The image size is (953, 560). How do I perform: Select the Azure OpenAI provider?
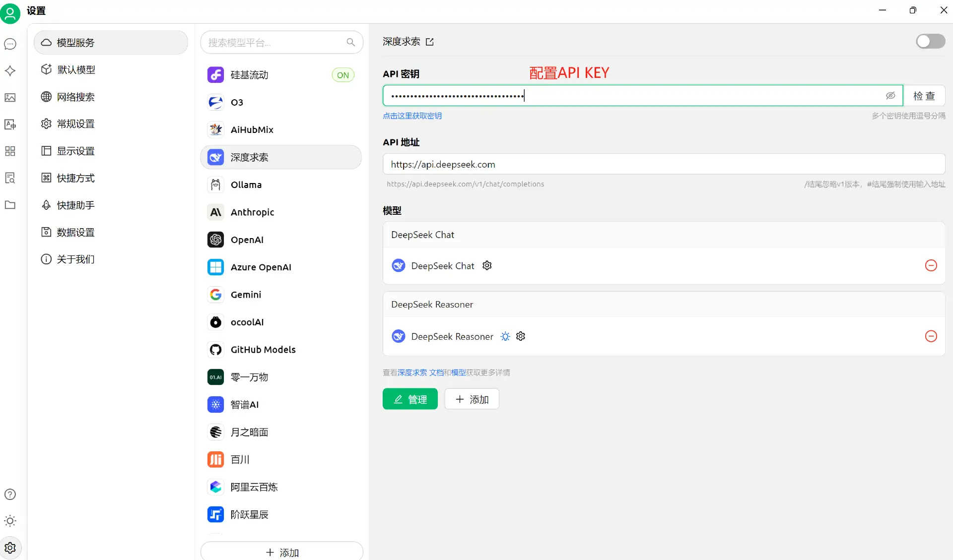[x=281, y=267]
